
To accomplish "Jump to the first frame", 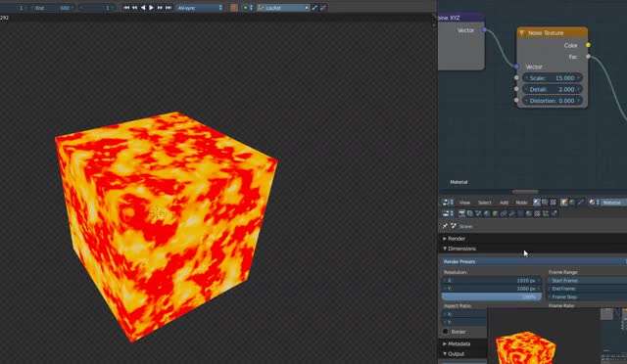I will 126,8.
